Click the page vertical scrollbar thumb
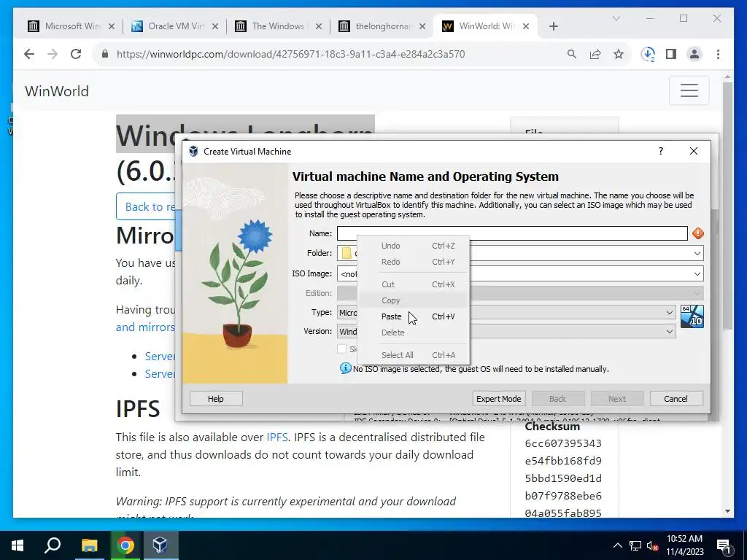 [x=727, y=205]
